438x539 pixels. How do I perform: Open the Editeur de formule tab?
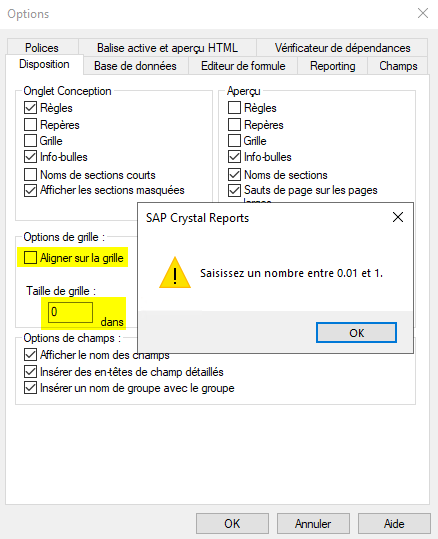point(243,66)
